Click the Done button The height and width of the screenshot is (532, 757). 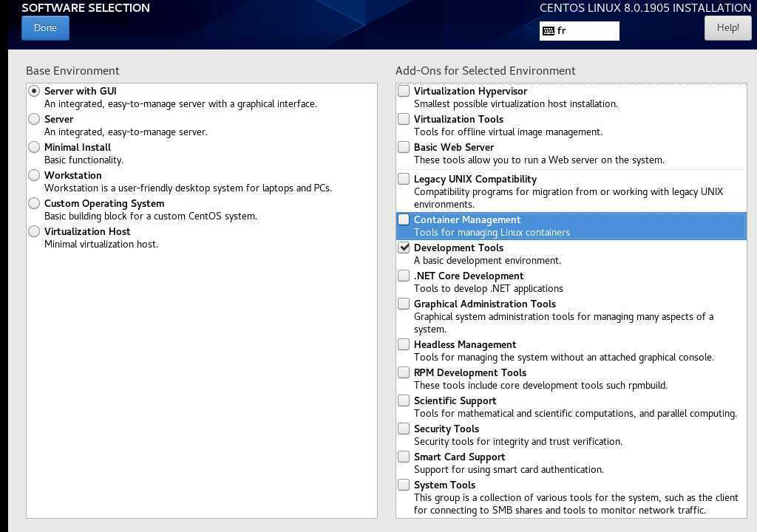click(x=45, y=28)
